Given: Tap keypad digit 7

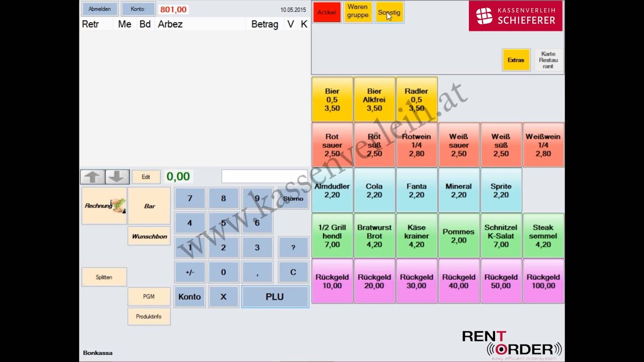Looking at the screenshot, I should click(190, 199).
